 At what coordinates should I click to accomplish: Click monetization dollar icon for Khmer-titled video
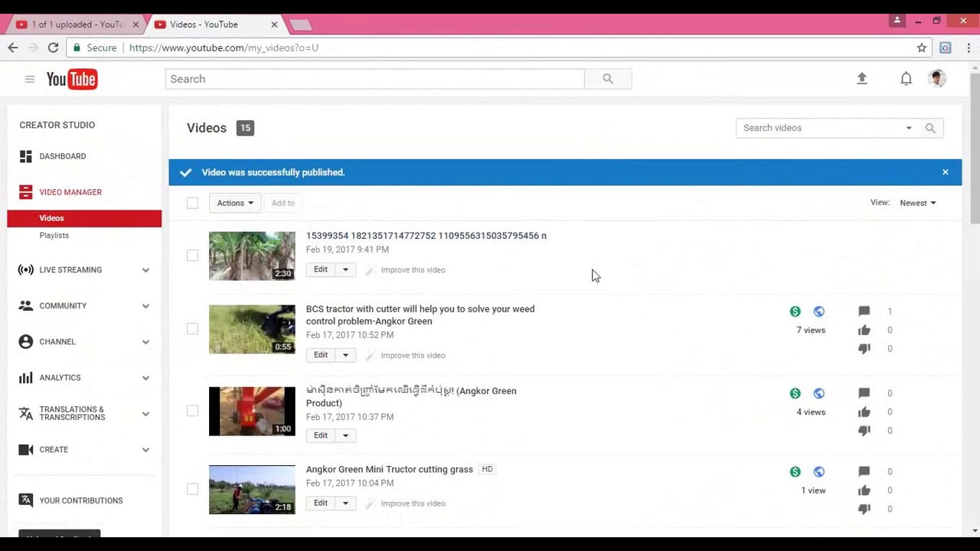(x=795, y=393)
